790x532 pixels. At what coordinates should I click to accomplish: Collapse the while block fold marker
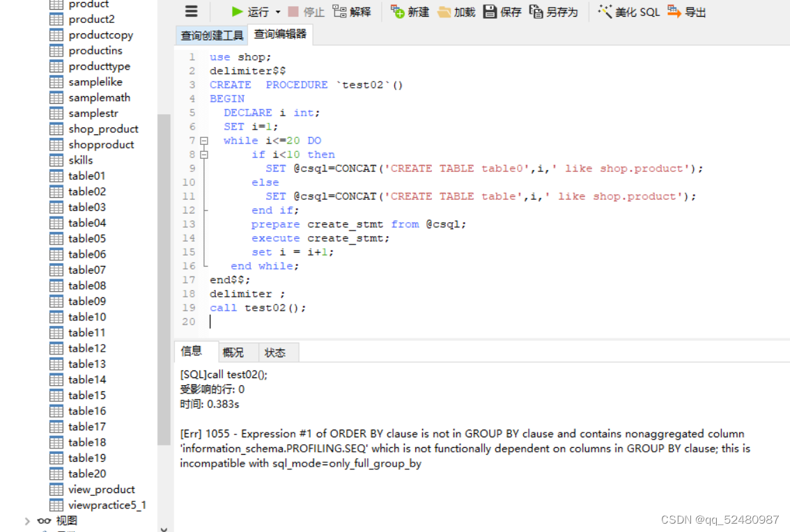204,141
